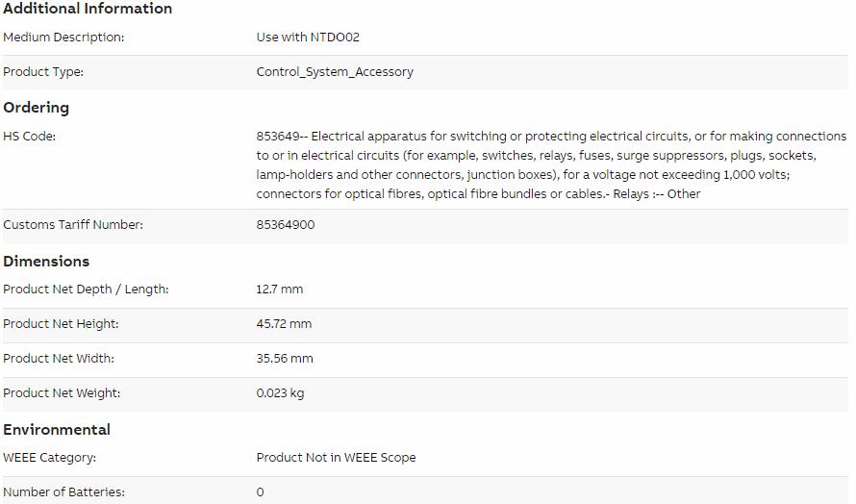Click the HS Code description paragraph

pos(551,164)
